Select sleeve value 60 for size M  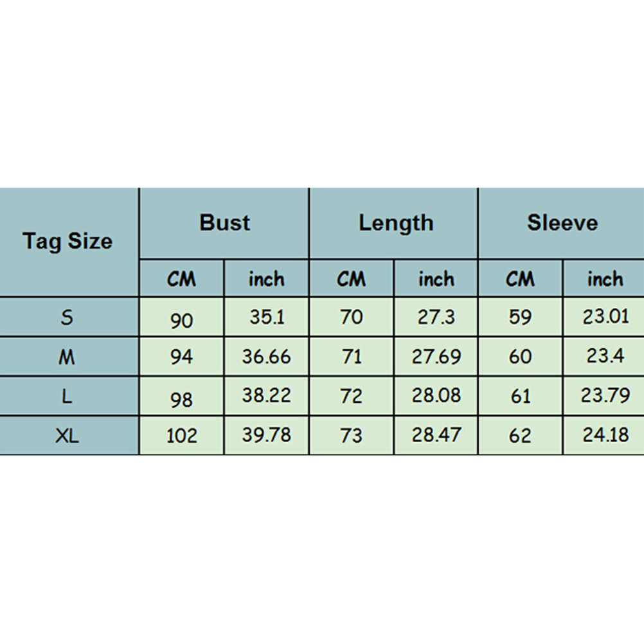pyautogui.click(x=520, y=357)
